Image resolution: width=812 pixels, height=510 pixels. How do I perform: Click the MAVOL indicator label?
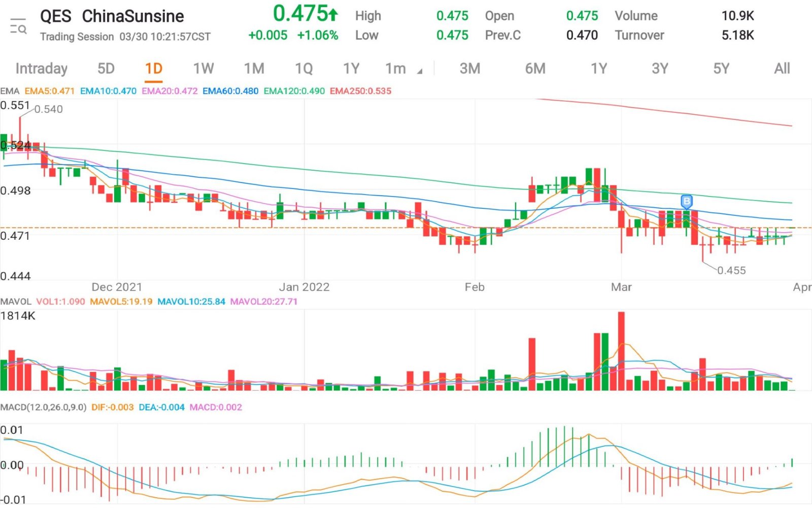(16, 301)
